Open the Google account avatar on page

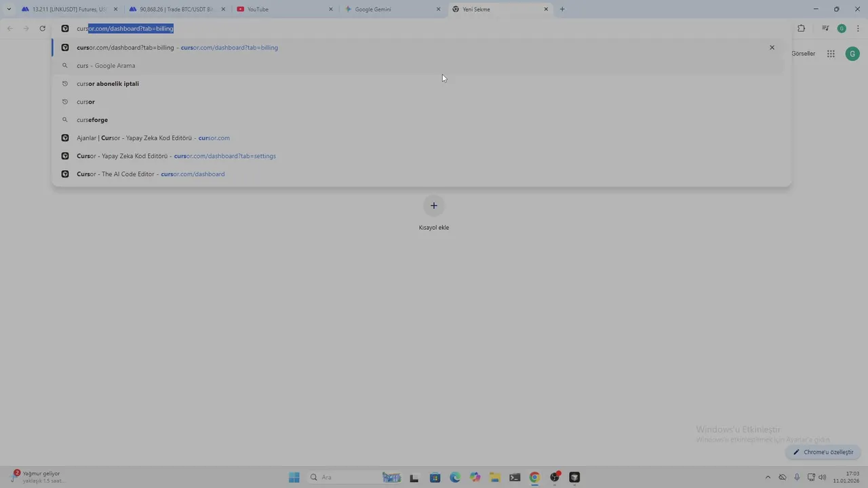point(852,54)
